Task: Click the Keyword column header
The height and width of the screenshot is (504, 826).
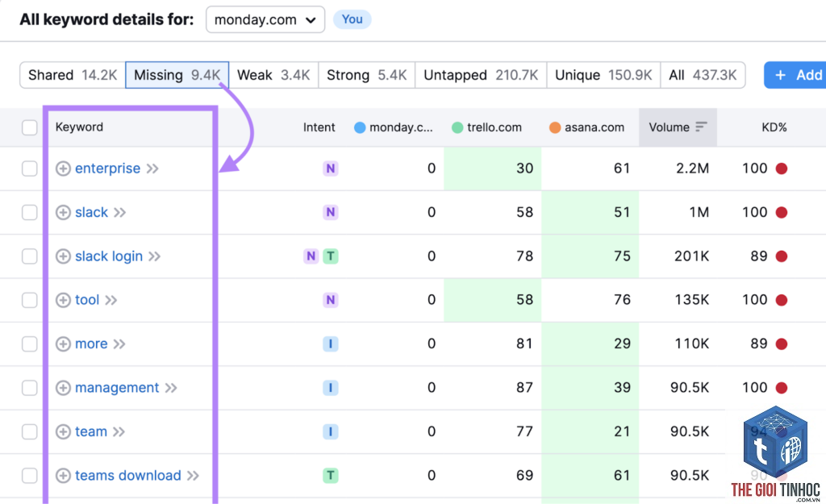Action: pos(79,127)
